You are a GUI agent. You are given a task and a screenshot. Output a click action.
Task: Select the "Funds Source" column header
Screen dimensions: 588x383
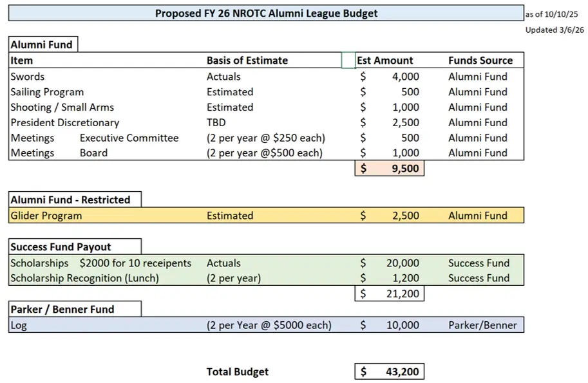[x=480, y=61]
